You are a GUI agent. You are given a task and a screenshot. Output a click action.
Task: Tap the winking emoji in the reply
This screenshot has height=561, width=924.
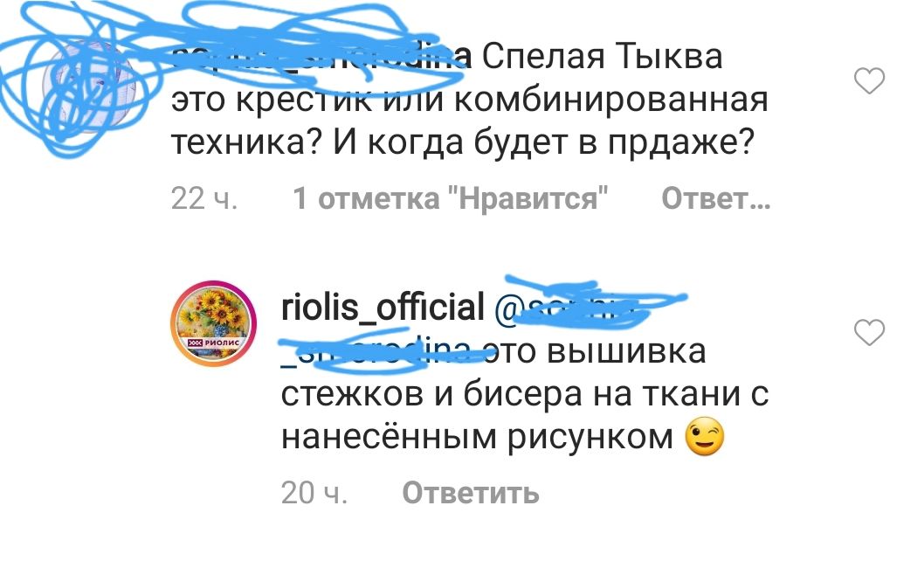pos(705,437)
